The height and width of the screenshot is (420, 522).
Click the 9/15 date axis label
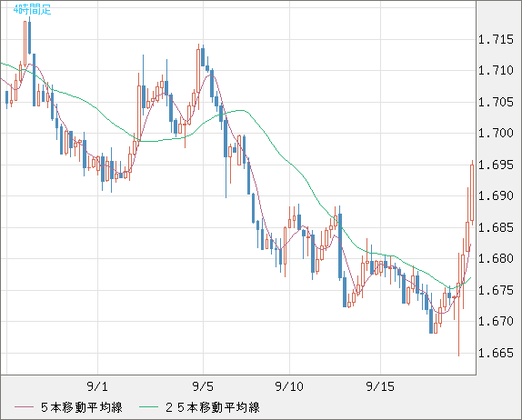[x=380, y=386]
